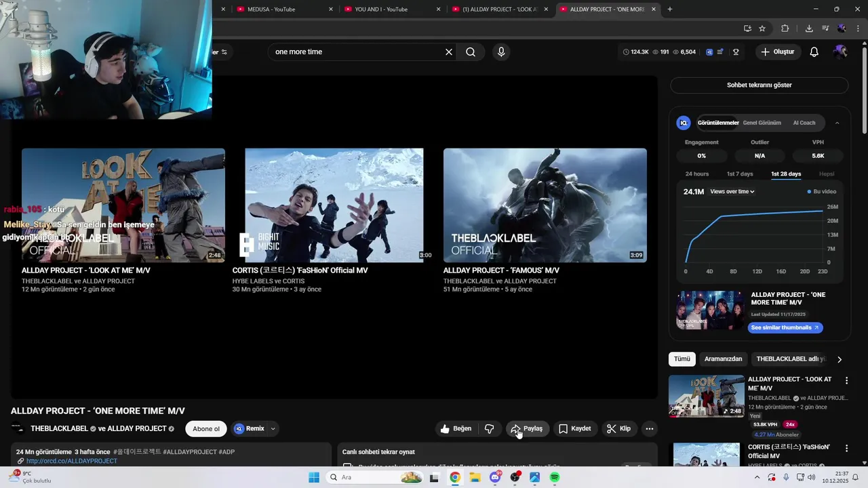Open options menu for CORTIS sidebar video
Viewport: 868px width, 488px height.
click(x=846, y=449)
